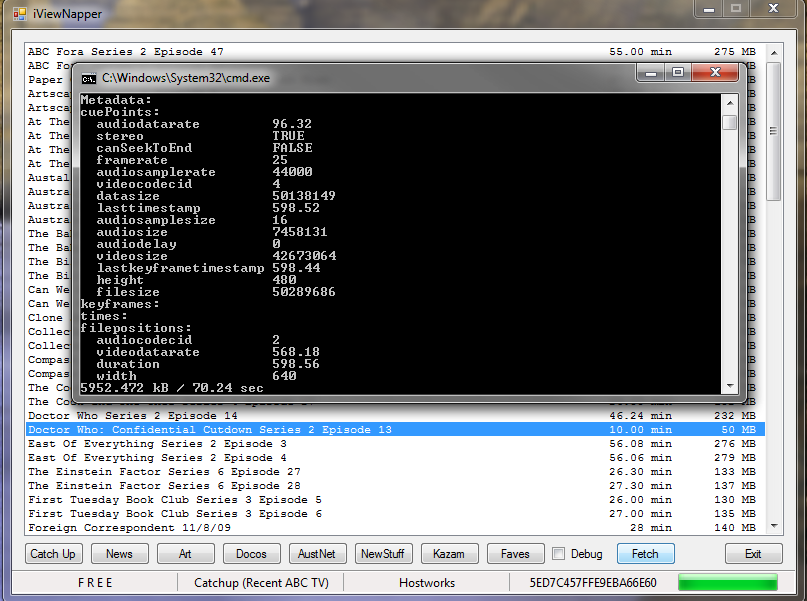Click the filesize value 50289686 in console
The width and height of the screenshot is (807, 601).
click(x=304, y=292)
